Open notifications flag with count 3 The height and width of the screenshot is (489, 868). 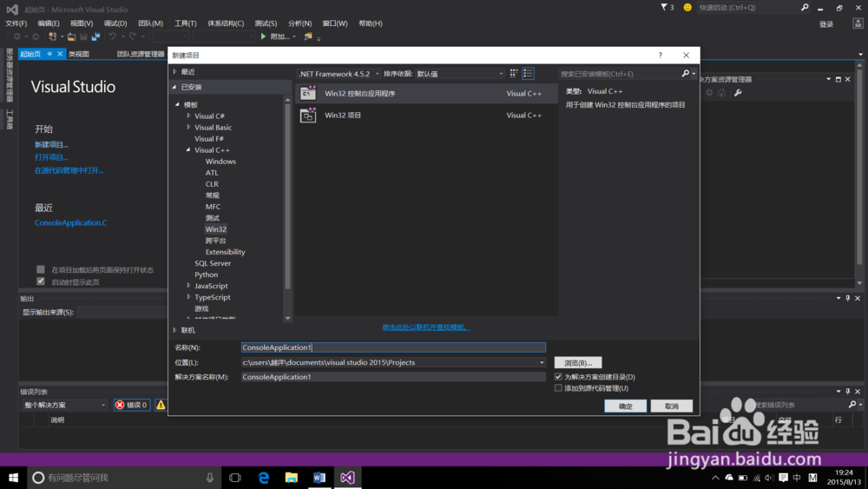point(667,8)
